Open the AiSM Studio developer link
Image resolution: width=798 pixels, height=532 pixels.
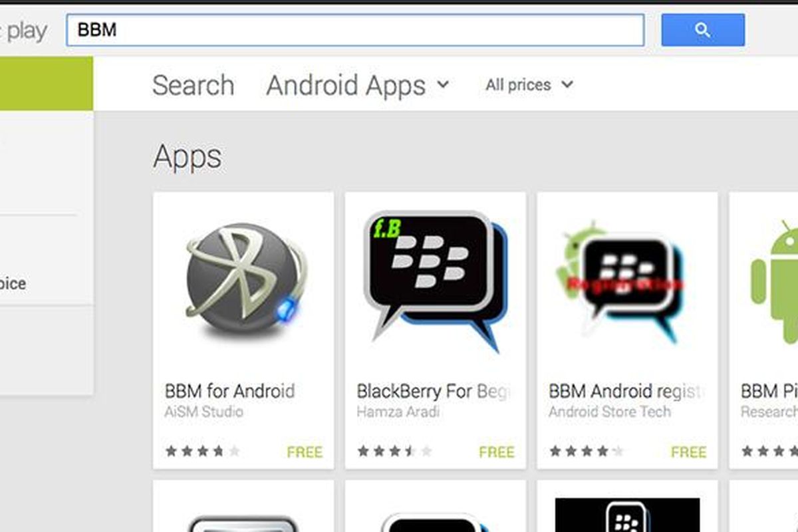coord(203,412)
